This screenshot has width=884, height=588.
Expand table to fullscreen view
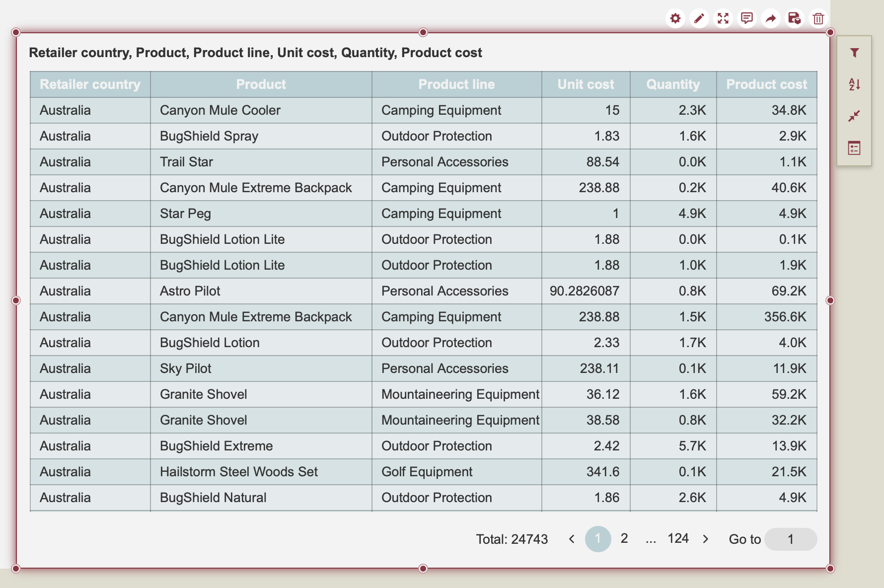(x=723, y=19)
